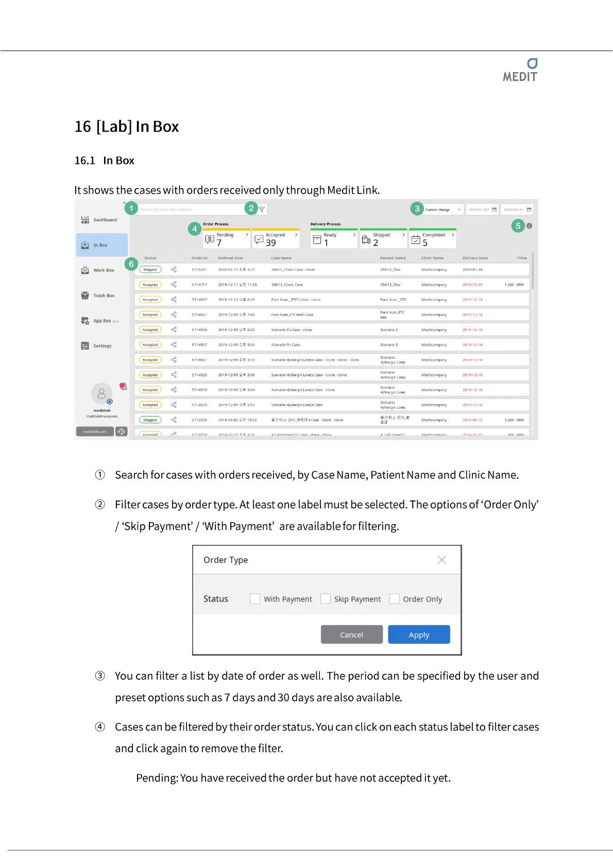The width and height of the screenshot is (613, 868).
Task: Click the Cancel button in Order Type
Action: pyautogui.click(x=352, y=635)
